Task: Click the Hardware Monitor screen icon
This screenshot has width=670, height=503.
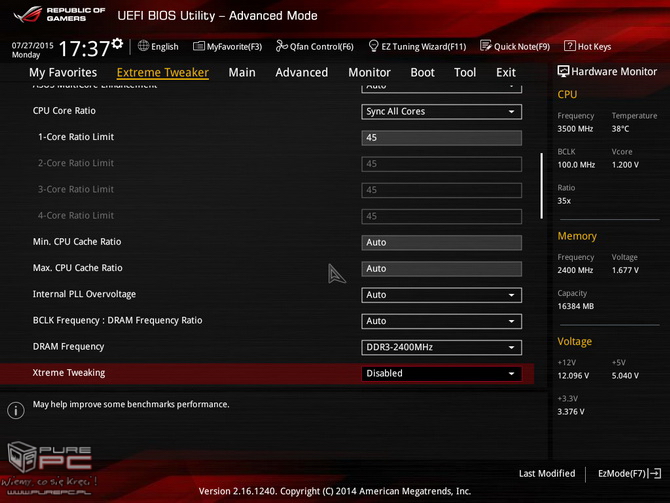Action: click(563, 71)
